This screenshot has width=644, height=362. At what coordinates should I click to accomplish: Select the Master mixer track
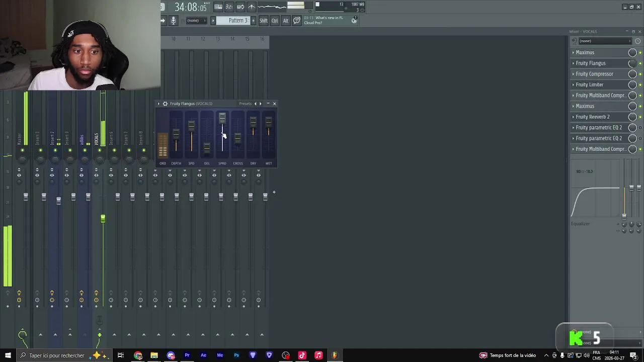pyautogui.click(x=20, y=139)
